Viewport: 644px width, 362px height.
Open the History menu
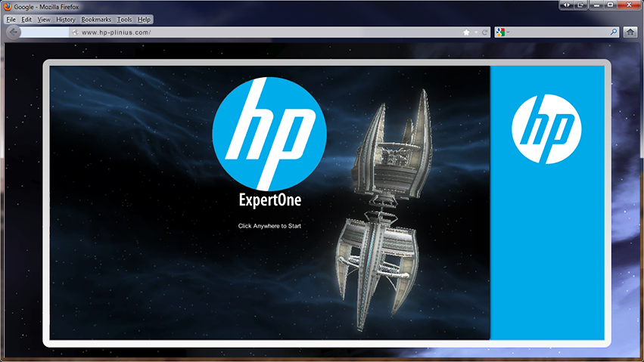66,19
